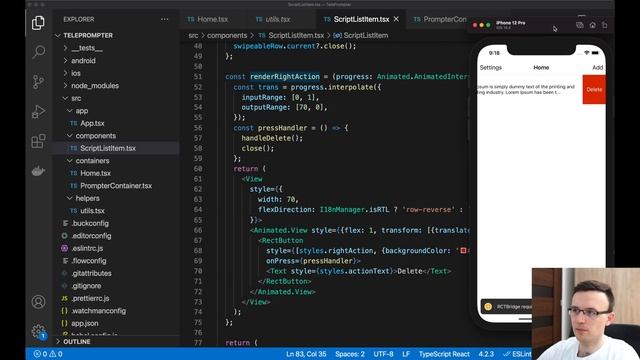Open the .watchmanconfig file
640x360 pixels.
(x=98, y=311)
